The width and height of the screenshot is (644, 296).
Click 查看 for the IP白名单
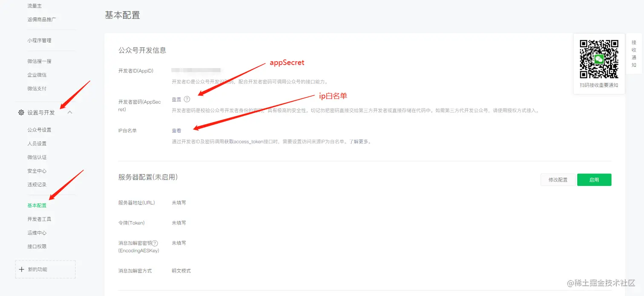coord(176,131)
